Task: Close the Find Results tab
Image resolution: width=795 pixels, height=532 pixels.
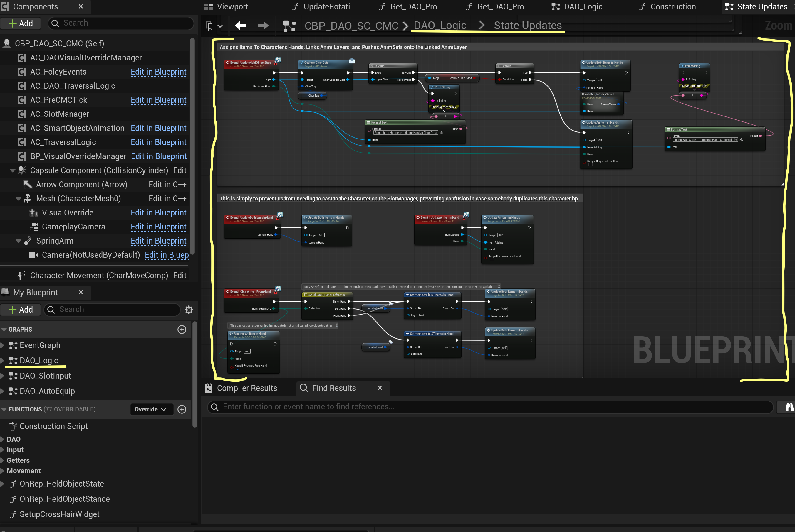Action: pyautogui.click(x=380, y=388)
